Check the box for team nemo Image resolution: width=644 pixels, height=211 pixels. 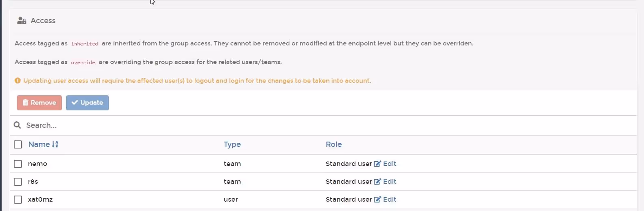coord(18,164)
